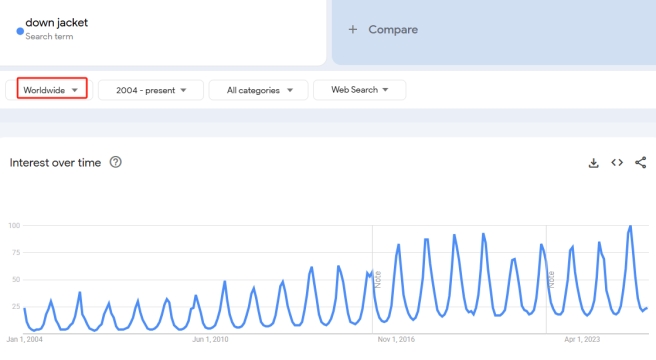Click the Search term label
Screen dimensions: 656x360
coord(49,36)
